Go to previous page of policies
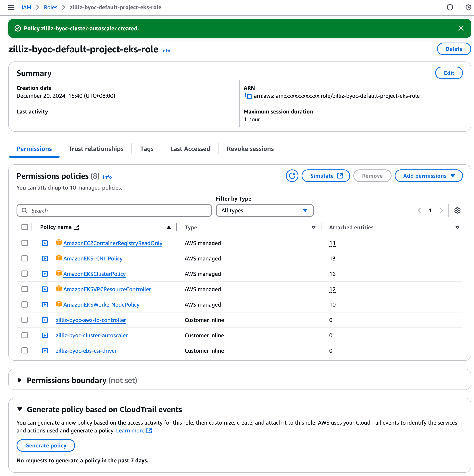This screenshot has height=476, width=474. tap(419, 210)
